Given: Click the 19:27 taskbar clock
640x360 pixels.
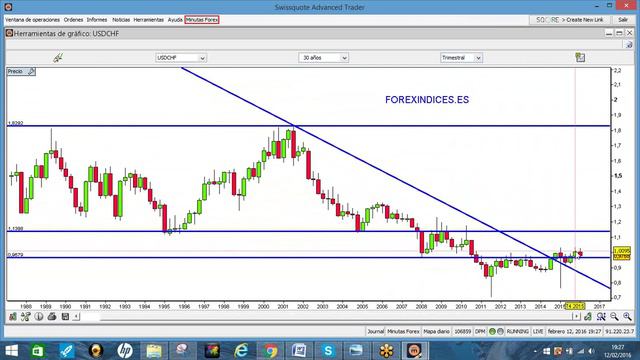Looking at the screenshot, I should (x=618, y=347).
